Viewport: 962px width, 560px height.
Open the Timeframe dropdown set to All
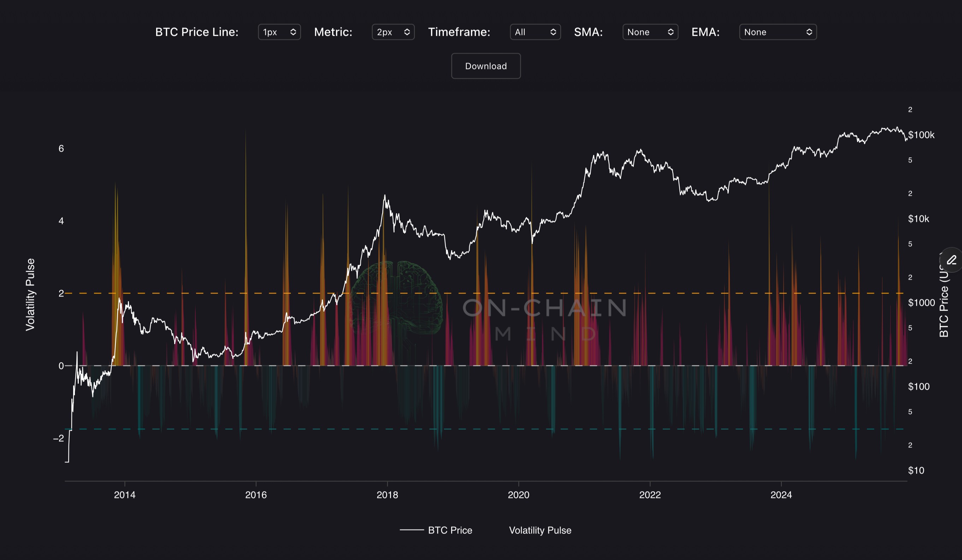(x=535, y=32)
